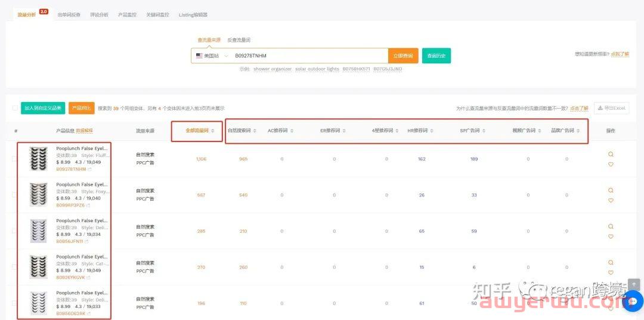This screenshot has width=644, height=320.
Task: Sort by 视频广告词 using its sort arrows
Action: pyautogui.click(x=539, y=131)
